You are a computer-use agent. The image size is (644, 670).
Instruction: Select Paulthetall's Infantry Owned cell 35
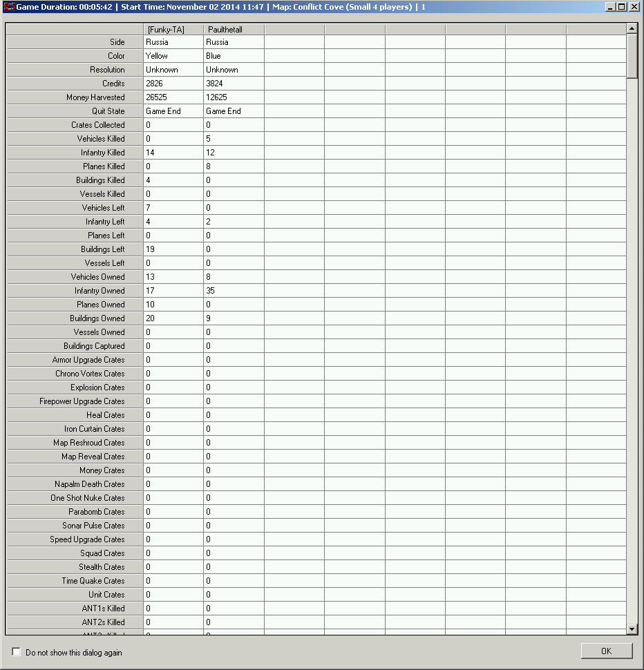click(x=234, y=291)
